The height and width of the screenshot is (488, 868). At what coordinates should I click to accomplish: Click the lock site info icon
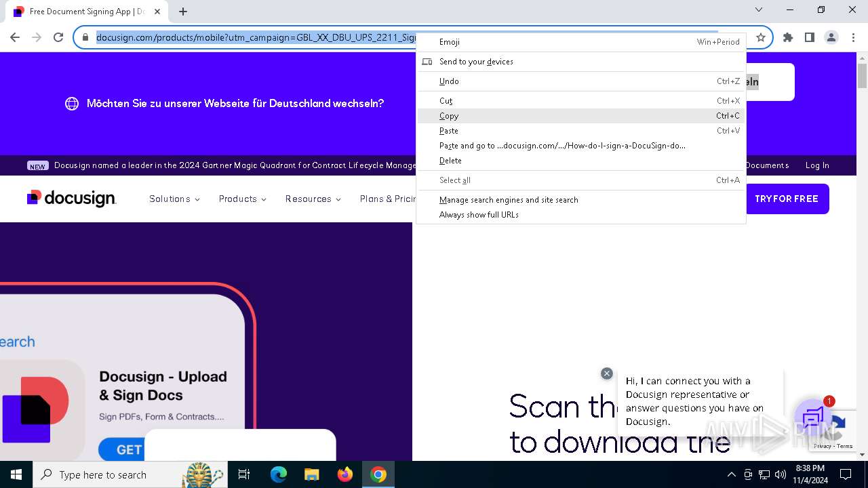click(85, 37)
